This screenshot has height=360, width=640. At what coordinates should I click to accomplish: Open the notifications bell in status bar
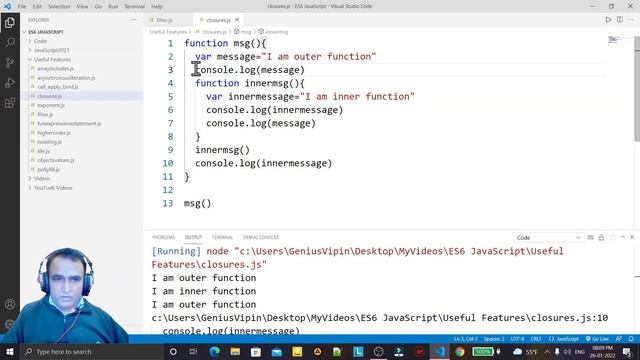coord(631,339)
